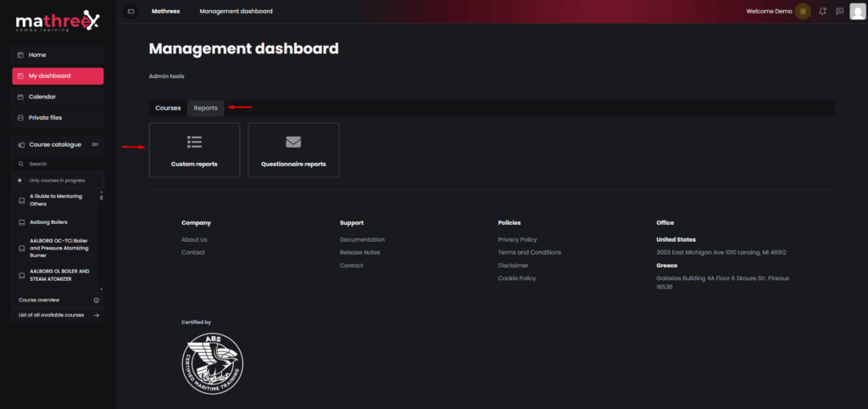
Task: Open List of all available courses
Action: [51, 315]
